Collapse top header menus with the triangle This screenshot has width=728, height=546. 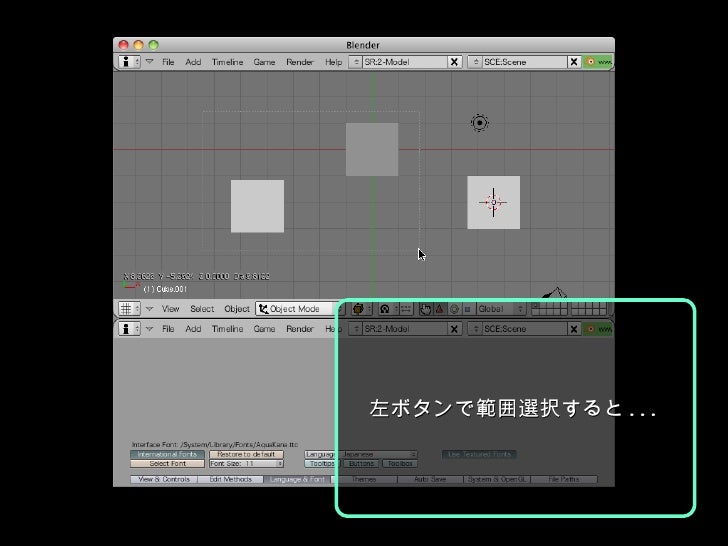pos(150,61)
